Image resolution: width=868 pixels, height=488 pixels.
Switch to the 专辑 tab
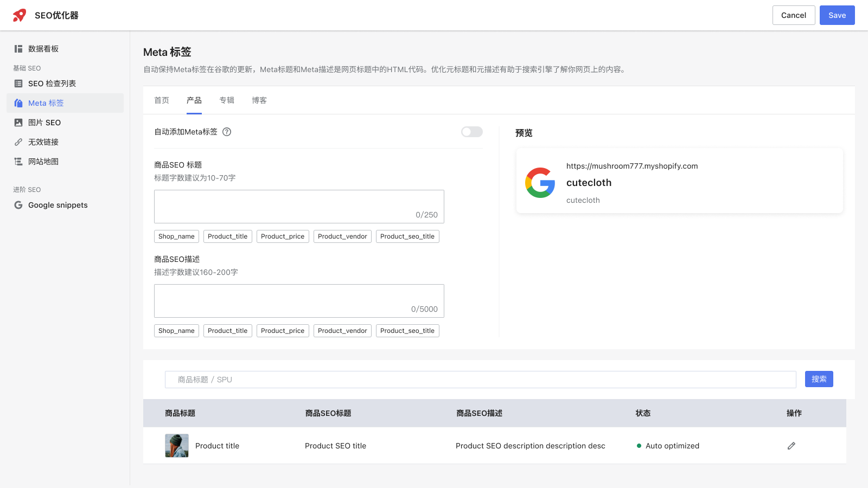(227, 100)
